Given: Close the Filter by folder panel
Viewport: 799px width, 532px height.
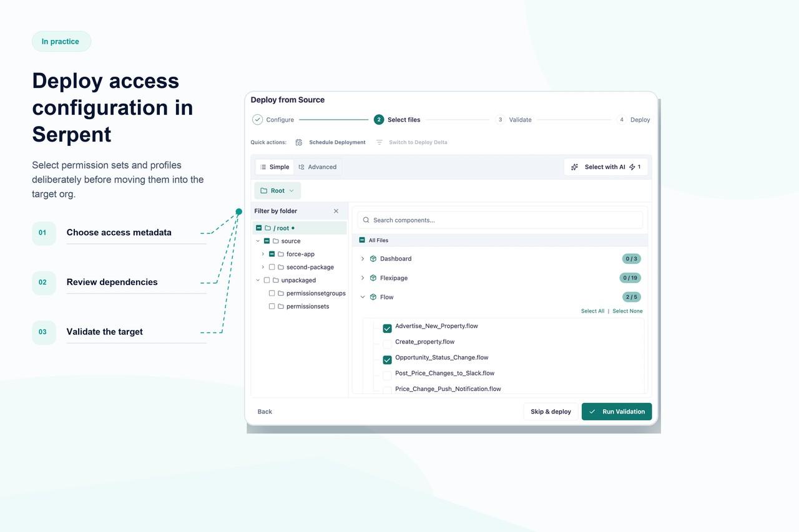Looking at the screenshot, I should click(x=336, y=211).
